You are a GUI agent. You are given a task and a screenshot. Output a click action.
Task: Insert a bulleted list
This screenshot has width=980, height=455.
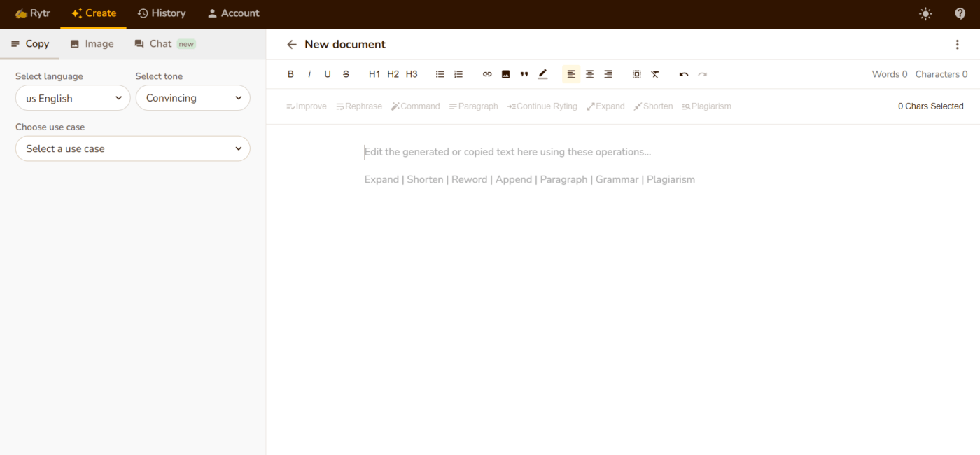(x=440, y=74)
